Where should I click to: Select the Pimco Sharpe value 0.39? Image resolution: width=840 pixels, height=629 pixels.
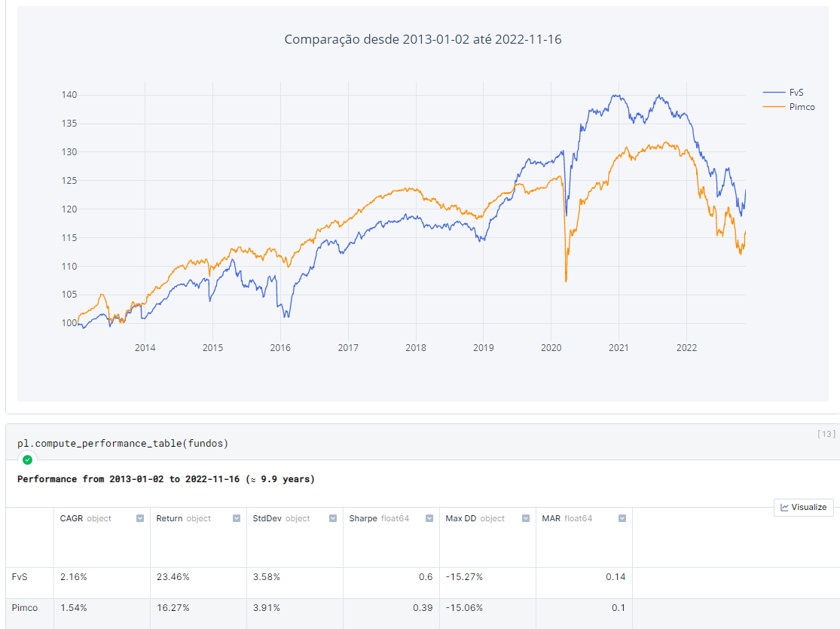point(423,608)
